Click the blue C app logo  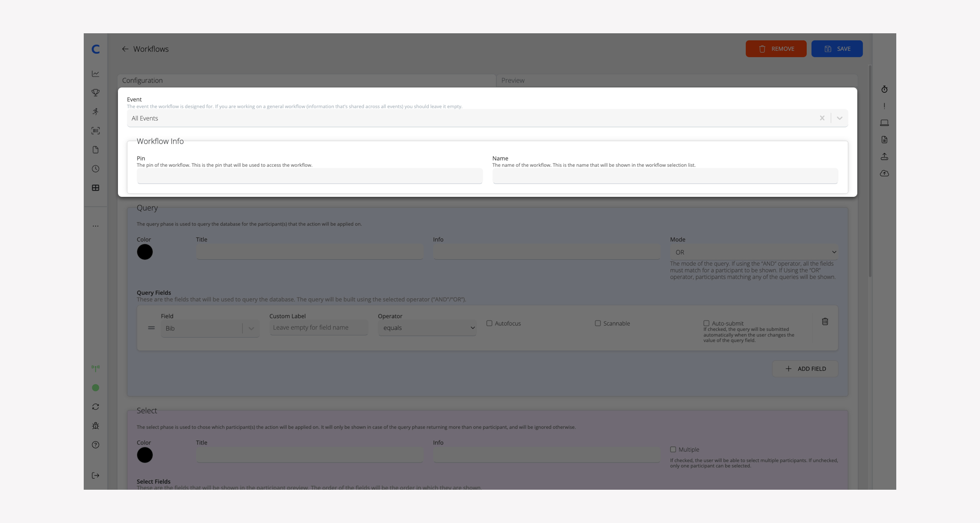coord(96,49)
